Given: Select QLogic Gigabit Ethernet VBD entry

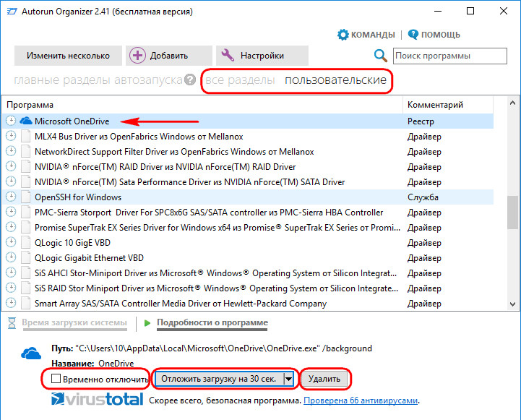Looking at the screenshot, I should [248, 258].
